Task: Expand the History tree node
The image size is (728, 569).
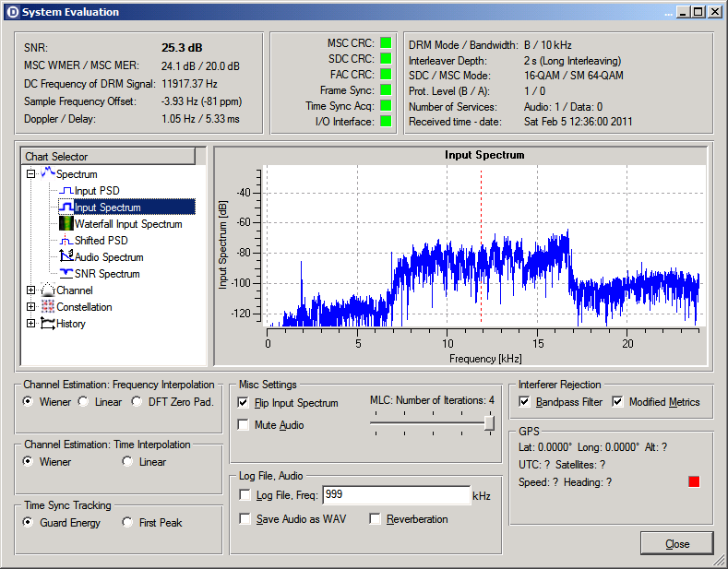Action: pos(30,324)
